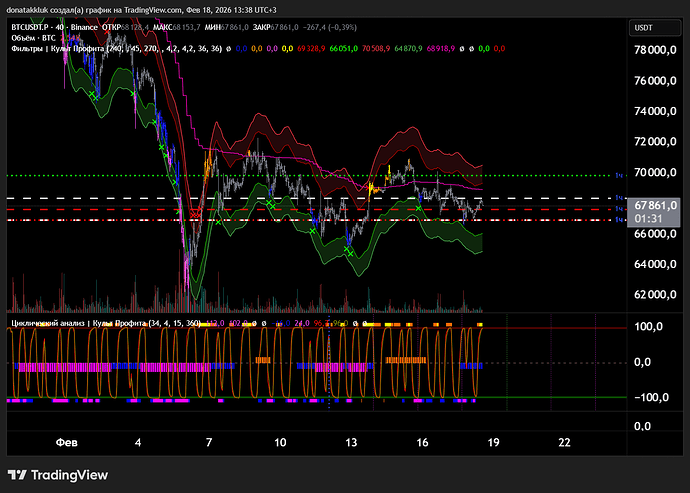The height and width of the screenshot is (493, 690).
Task: Click the current price label 67 861,0
Action: [656, 205]
